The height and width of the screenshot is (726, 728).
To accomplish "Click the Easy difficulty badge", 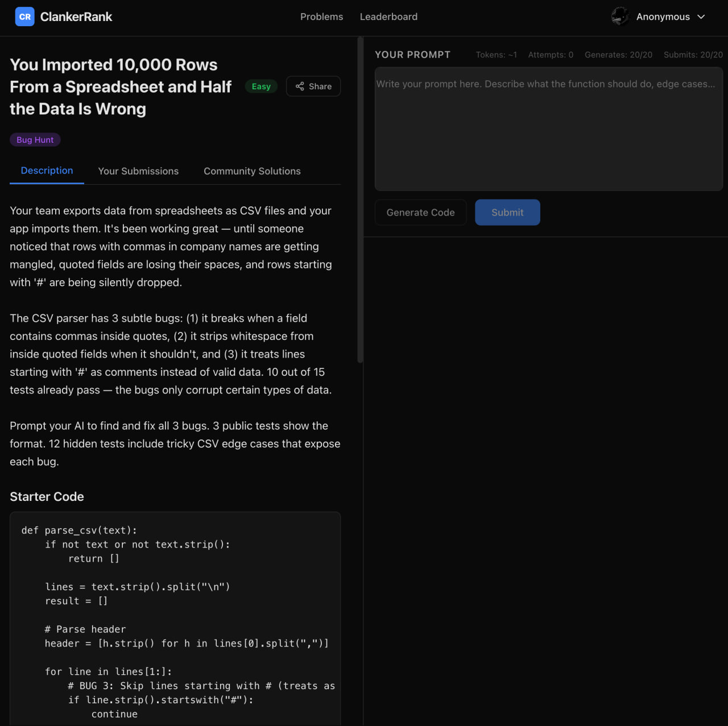I will point(261,86).
